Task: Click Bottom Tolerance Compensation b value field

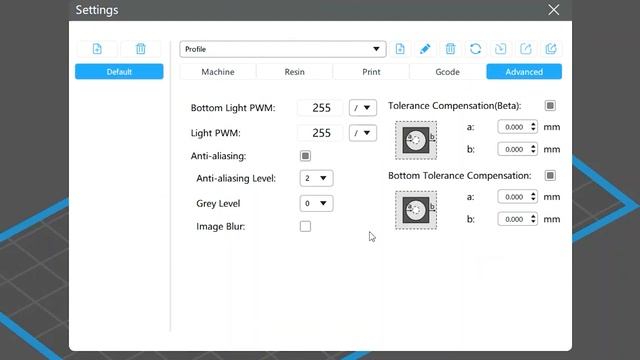Action: pos(514,219)
